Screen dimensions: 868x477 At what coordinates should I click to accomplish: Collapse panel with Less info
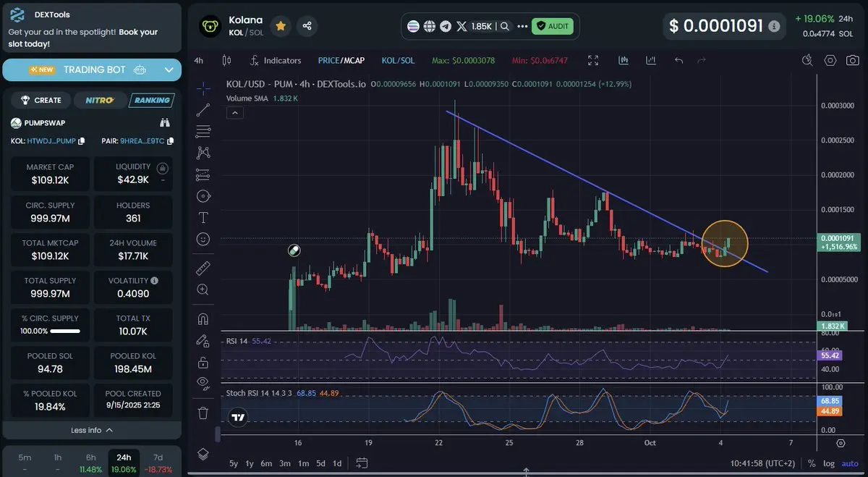click(x=91, y=430)
